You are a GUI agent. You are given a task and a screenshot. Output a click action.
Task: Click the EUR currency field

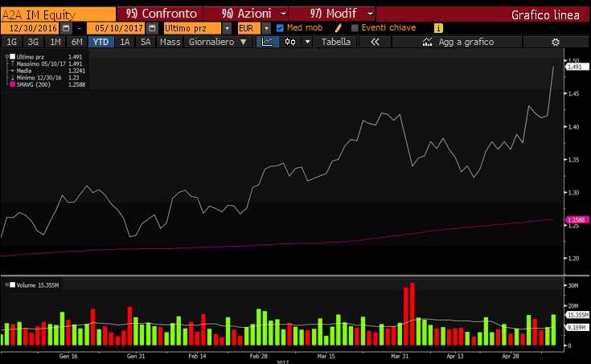point(248,28)
